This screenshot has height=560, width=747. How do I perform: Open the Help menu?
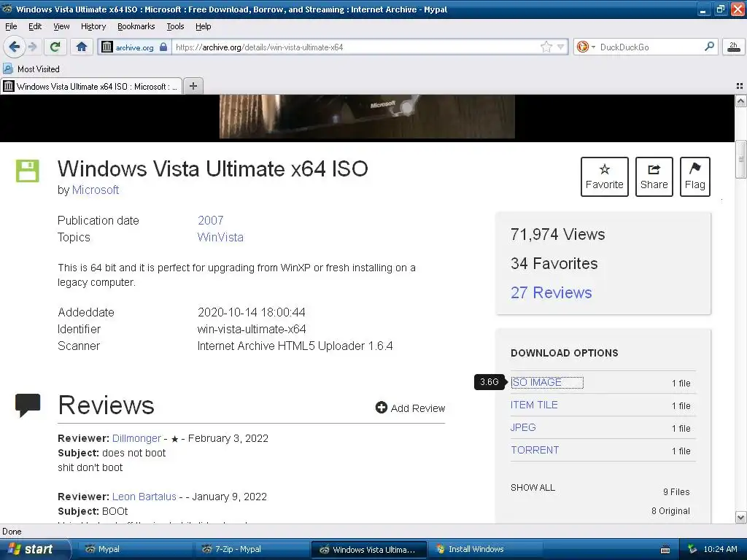click(203, 26)
